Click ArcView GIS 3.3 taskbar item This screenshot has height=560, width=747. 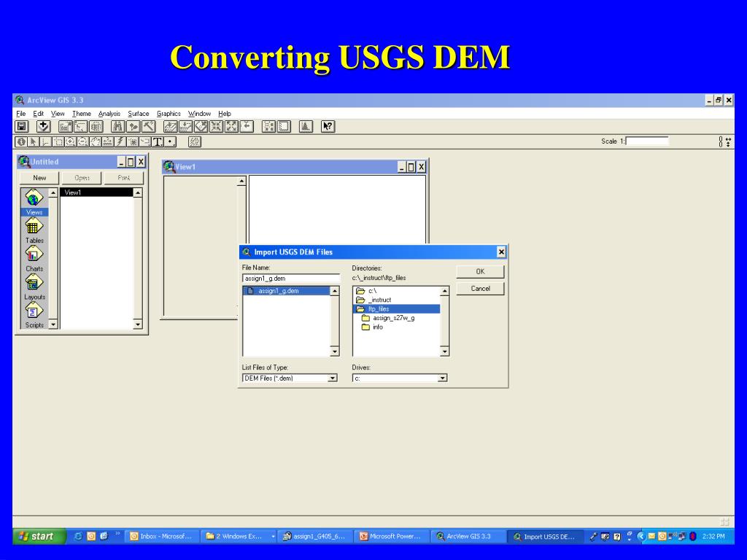[468, 536]
